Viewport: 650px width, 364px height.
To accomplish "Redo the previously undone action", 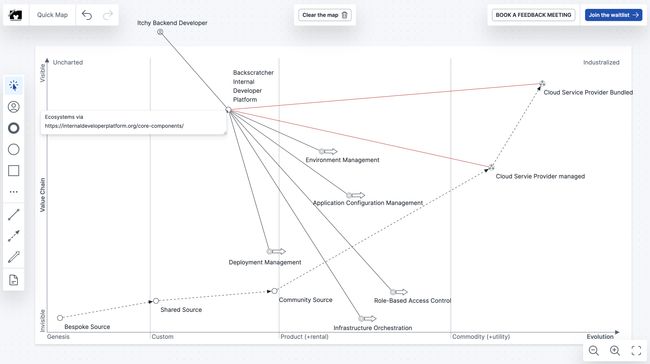I will point(108,15).
